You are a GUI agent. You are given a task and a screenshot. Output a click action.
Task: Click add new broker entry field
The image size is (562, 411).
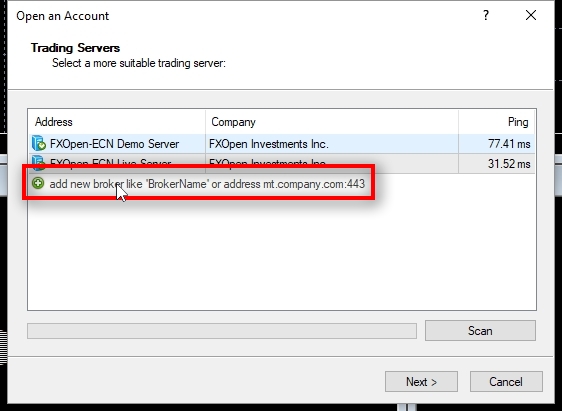(207, 184)
